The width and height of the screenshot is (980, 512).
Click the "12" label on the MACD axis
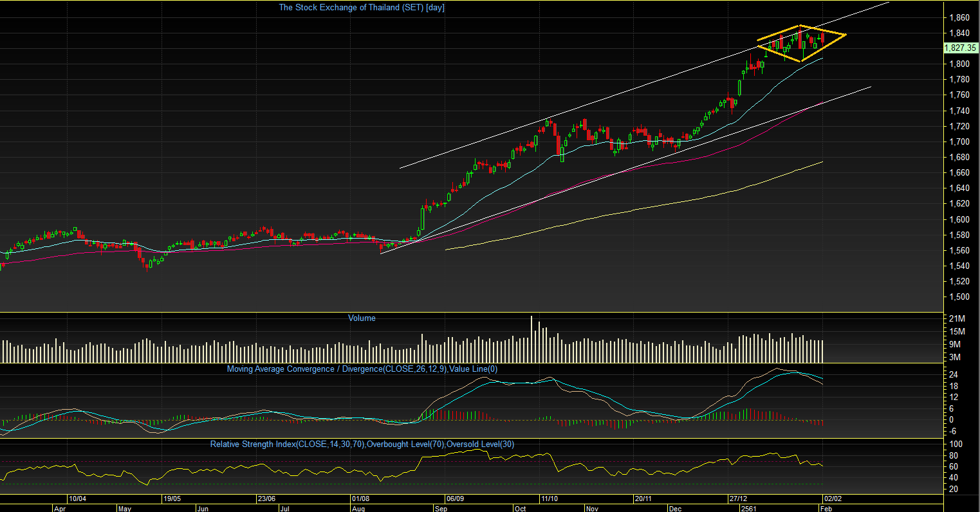click(954, 397)
